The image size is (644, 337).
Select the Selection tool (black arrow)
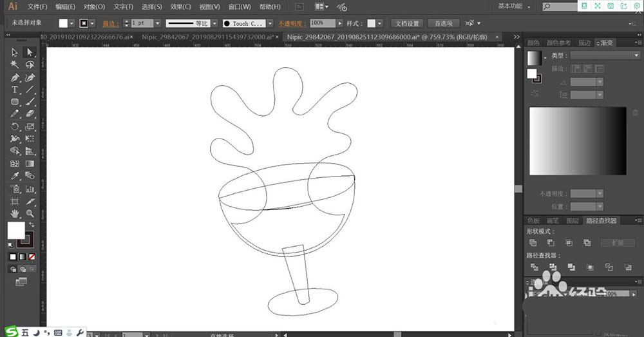pyautogui.click(x=15, y=52)
